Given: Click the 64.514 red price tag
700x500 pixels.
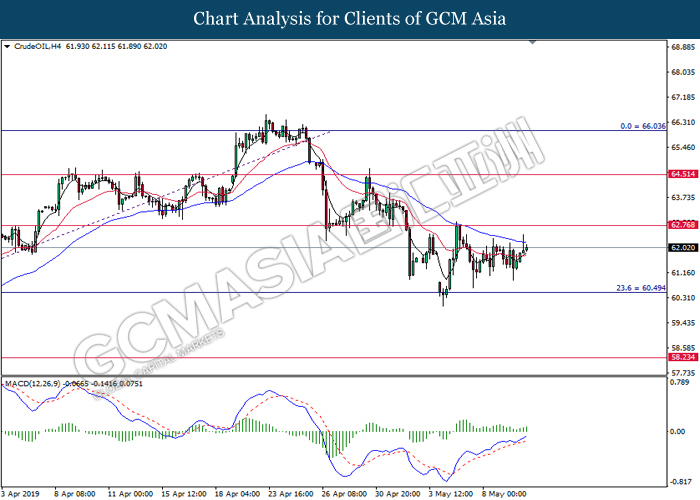Looking at the screenshot, I should [x=683, y=174].
